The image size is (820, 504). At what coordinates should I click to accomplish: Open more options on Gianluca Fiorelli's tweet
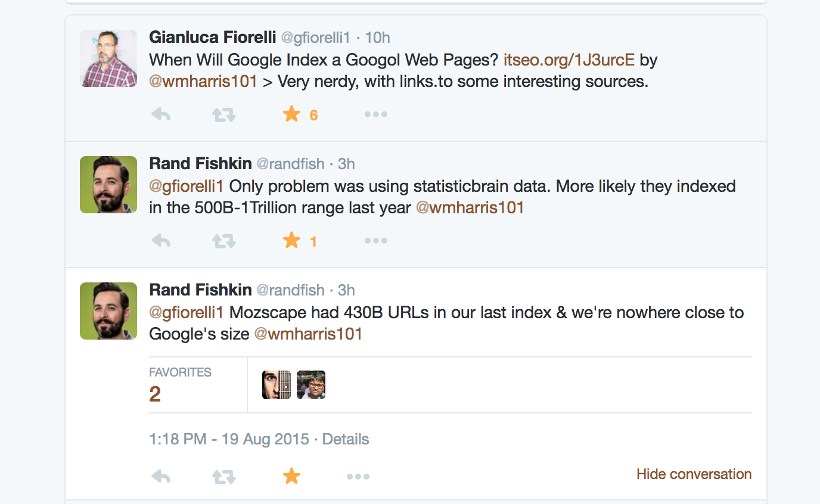point(376,114)
